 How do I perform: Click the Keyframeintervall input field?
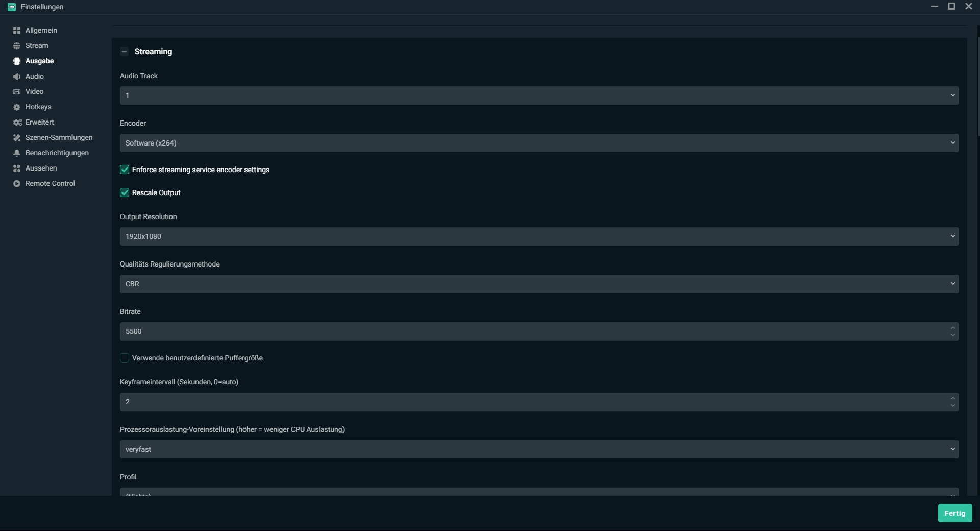[x=531, y=402]
